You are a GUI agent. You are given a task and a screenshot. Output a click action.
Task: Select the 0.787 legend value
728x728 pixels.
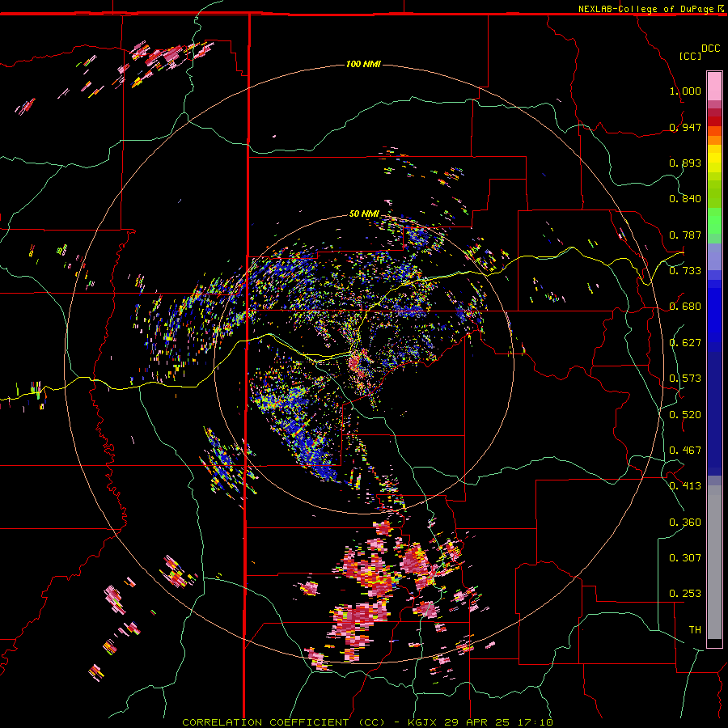click(685, 235)
